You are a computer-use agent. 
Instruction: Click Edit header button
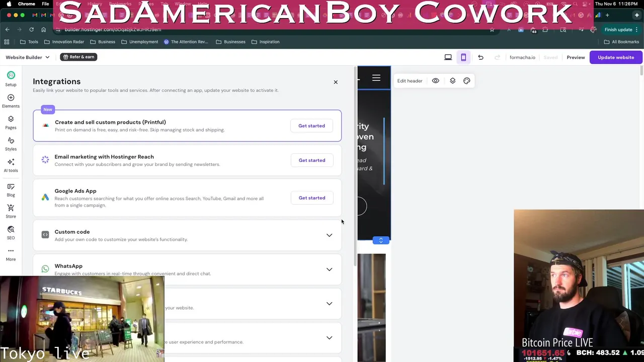pos(410,80)
